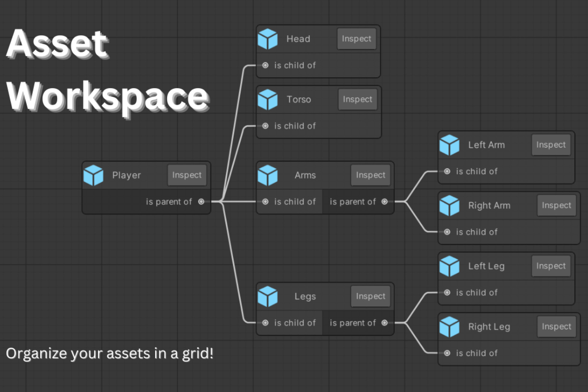Select the Head node's 'is child of' port
The height and width of the screenshot is (392, 588).
click(x=265, y=65)
